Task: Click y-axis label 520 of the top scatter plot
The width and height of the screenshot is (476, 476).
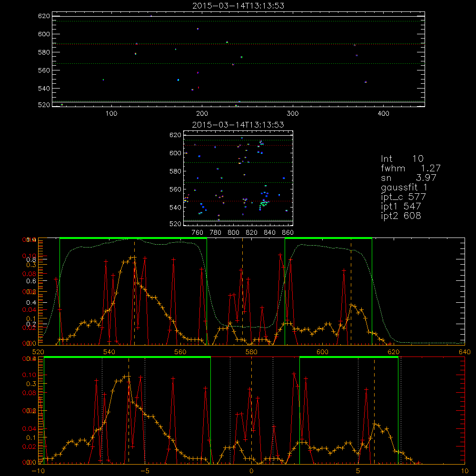Action: [44, 105]
